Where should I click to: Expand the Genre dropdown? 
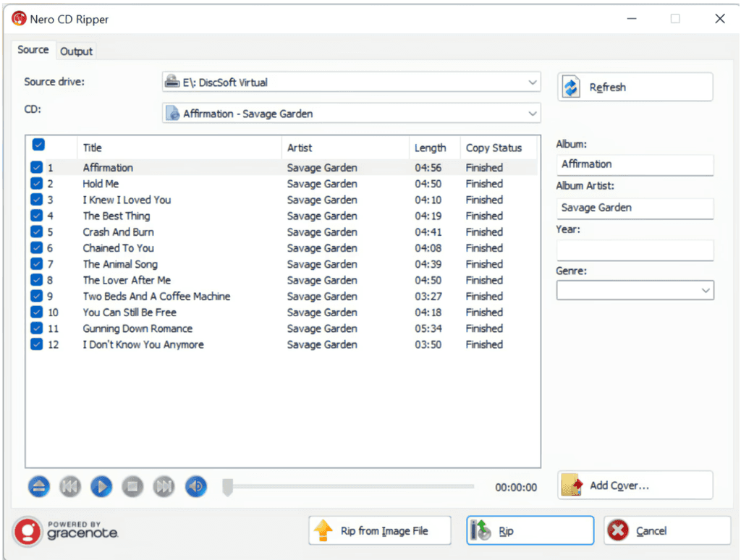(x=705, y=290)
